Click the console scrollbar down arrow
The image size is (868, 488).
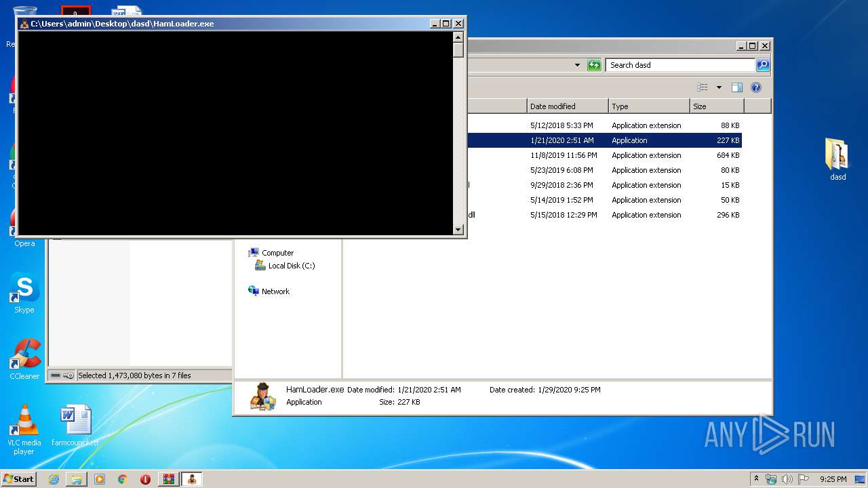458,230
